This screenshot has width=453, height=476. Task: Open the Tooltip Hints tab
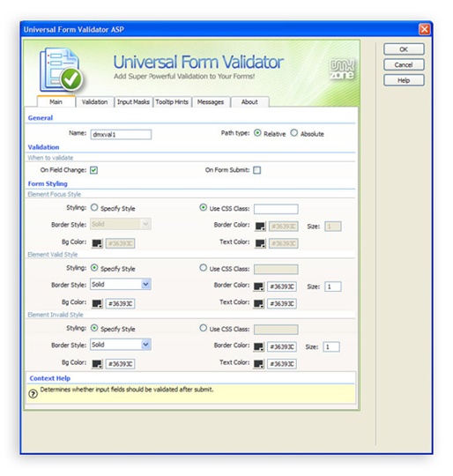172,102
